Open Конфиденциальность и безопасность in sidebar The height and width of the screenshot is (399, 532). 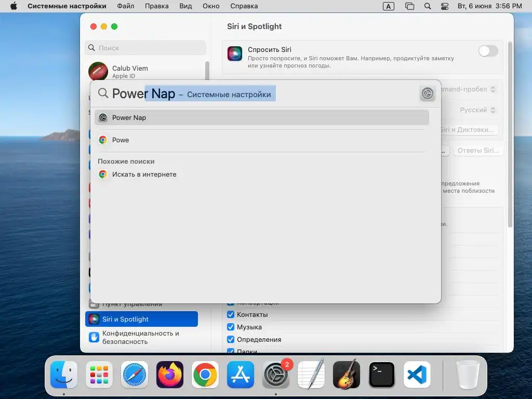coord(141,337)
